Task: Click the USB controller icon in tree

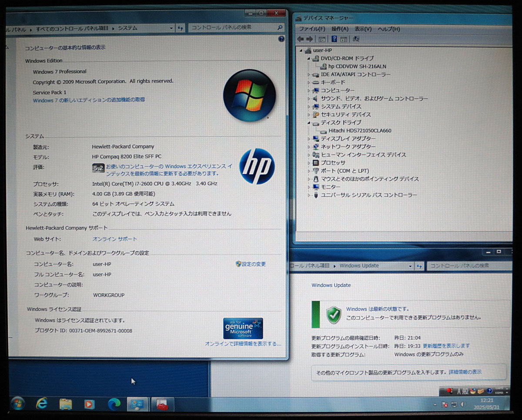Action: point(316,195)
